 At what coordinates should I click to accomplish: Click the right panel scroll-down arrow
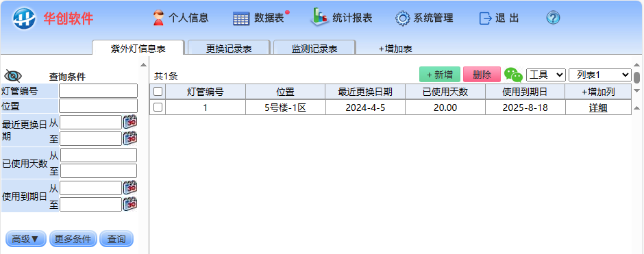636,90
